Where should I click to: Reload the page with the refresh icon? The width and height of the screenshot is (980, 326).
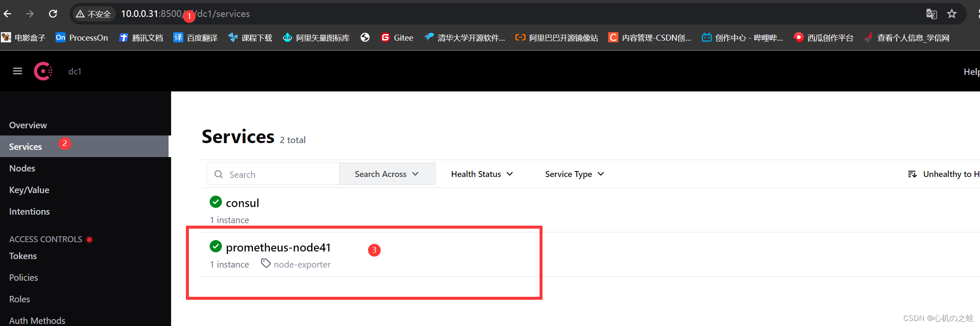[53, 14]
